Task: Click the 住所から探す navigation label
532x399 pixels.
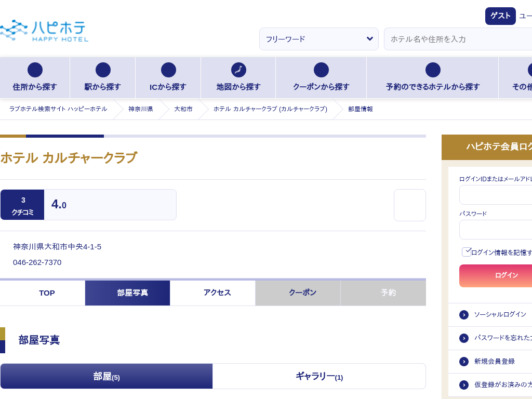Action: coord(35,87)
